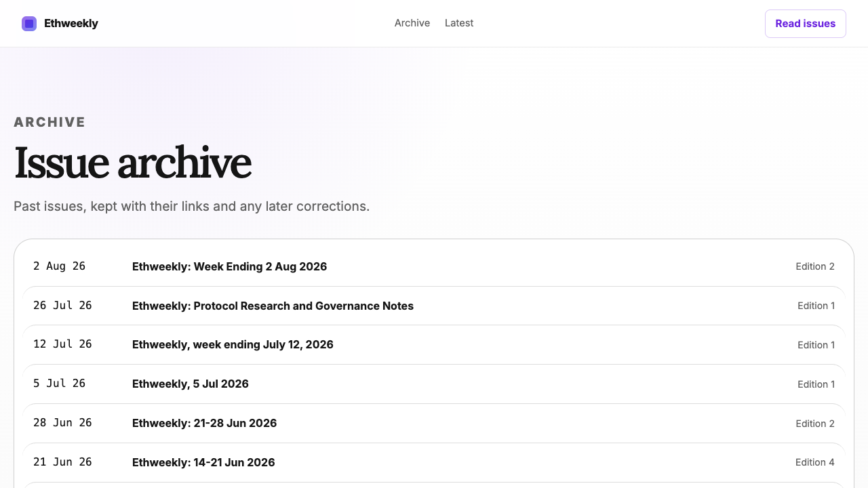Open the Latest nav item

459,23
